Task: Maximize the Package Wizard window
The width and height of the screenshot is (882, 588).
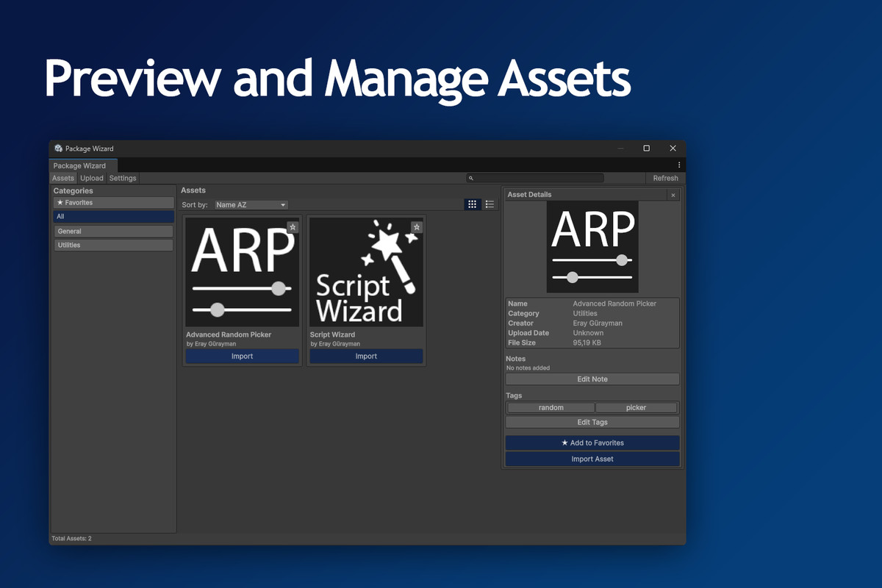Action: pyautogui.click(x=647, y=148)
